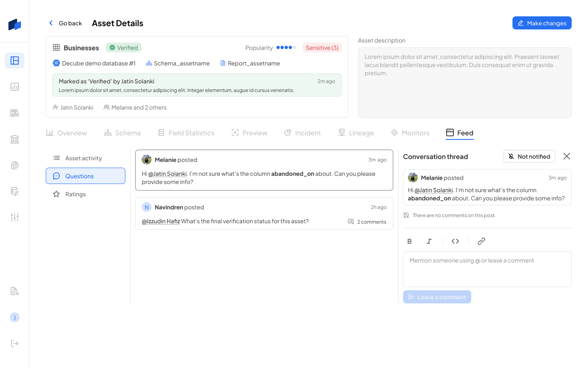This screenshot has height=368, width=588.
Task: Close the Conversation thread panel
Action: [567, 156]
